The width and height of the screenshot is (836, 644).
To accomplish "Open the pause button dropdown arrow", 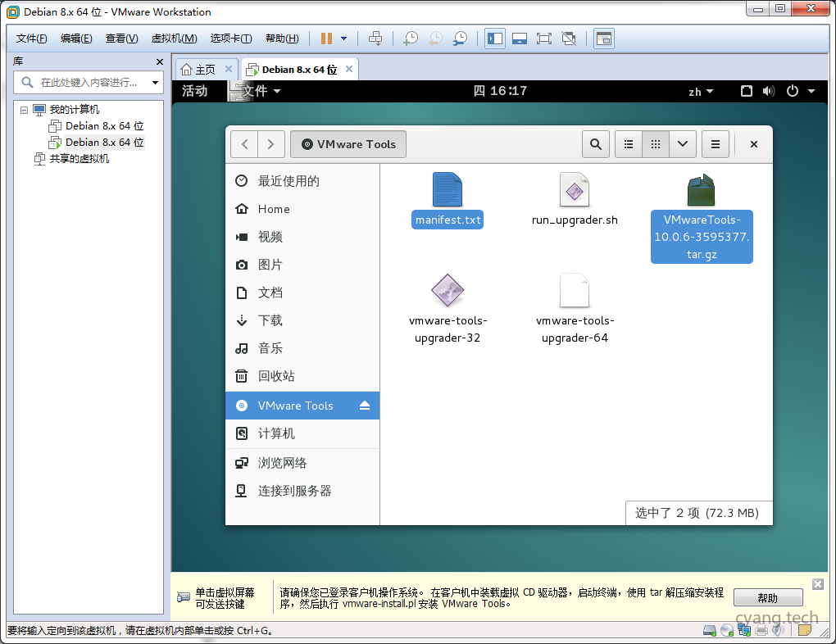I will click(343, 39).
